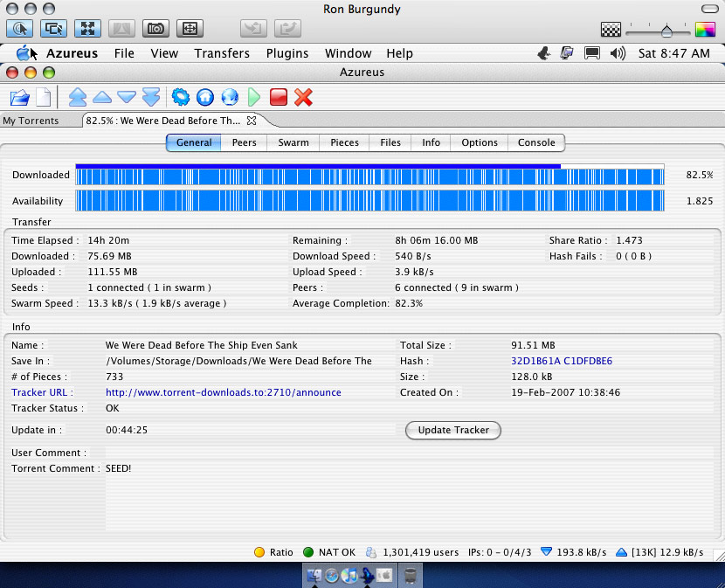Click the blank document icon in Azureus toolbar
Image resolution: width=725 pixels, height=588 pixels.
tap(44, 98)
